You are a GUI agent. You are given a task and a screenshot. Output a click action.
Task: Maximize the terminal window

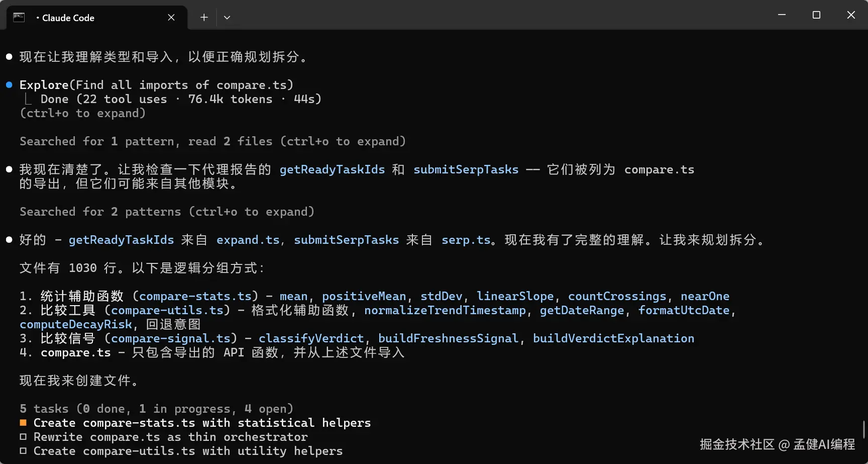816,15
